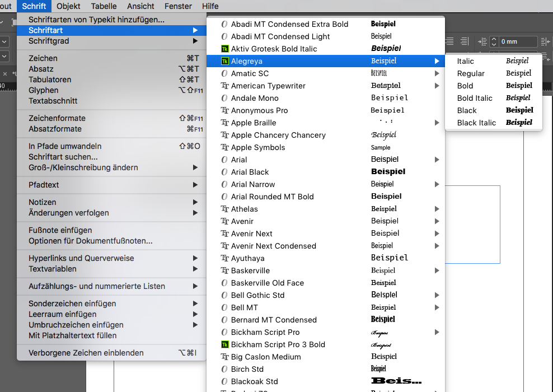Choose Tabulatoren from Schrift menu
The height and width of the screenshot is (392, 553).
(x=111, y=80)
